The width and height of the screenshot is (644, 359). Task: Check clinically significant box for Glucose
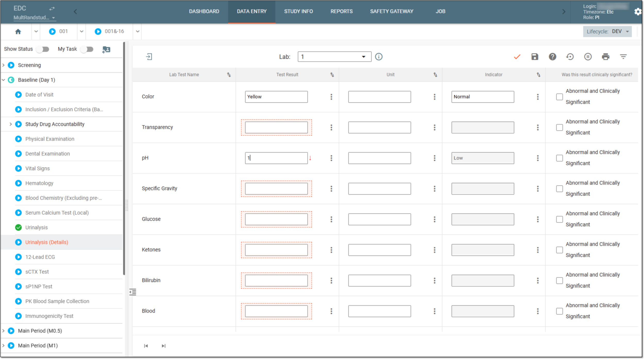[559, 219]
